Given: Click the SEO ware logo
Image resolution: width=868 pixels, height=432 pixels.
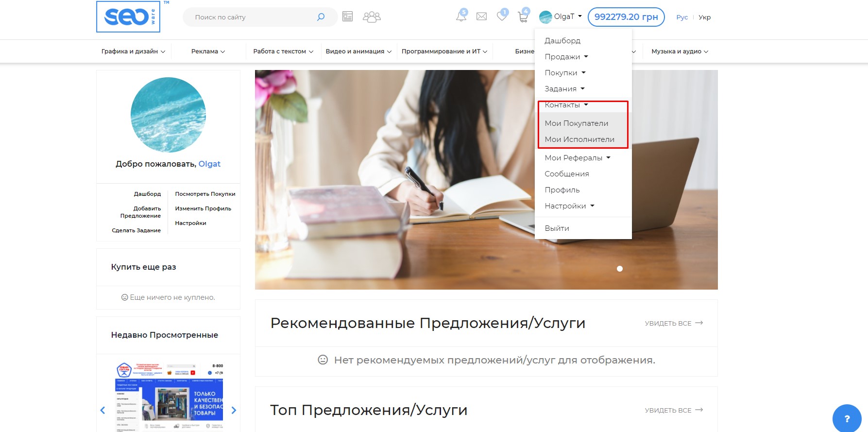Looking at the screenshot, I should 128,17.
